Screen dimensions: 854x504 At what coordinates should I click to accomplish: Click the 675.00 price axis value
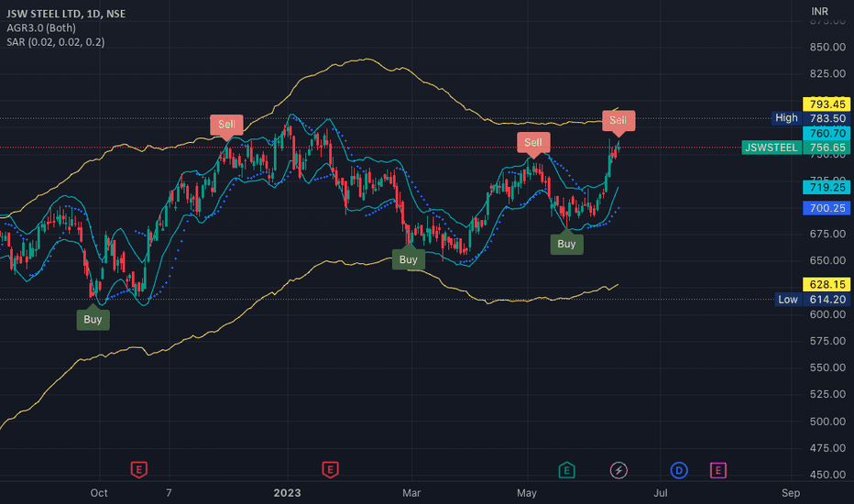pos(827,234)
